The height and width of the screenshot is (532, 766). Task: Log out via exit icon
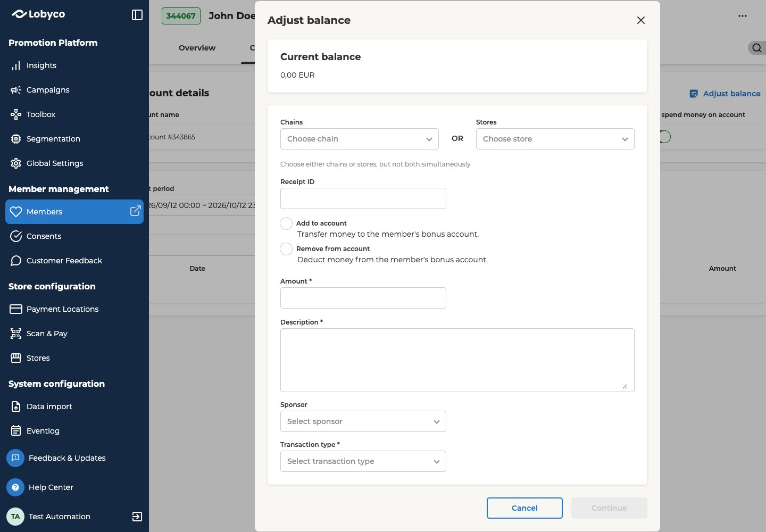click(137, 517)
